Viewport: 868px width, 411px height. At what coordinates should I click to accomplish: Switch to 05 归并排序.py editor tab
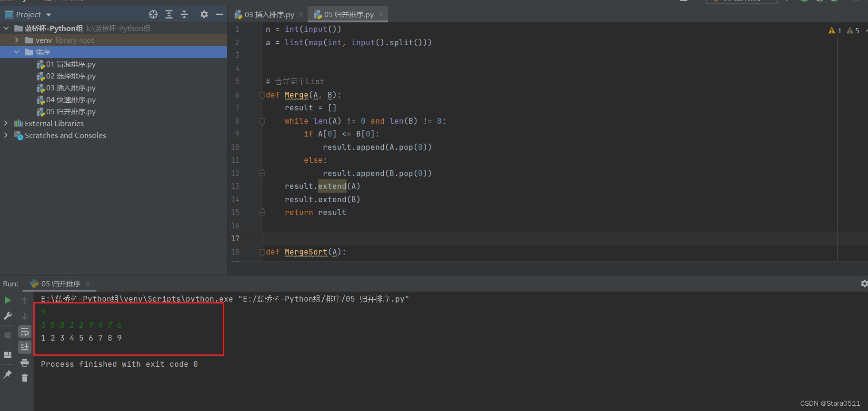point(349,15)
